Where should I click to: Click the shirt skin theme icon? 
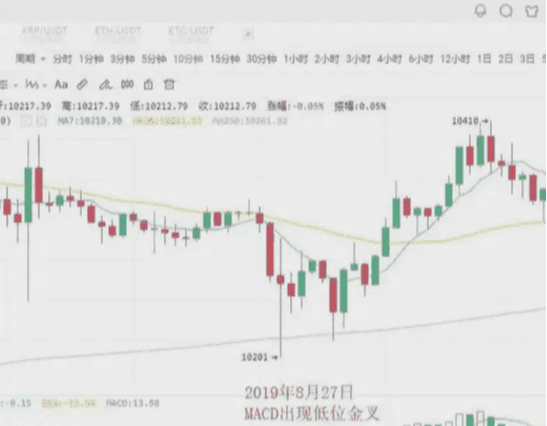click(532, 11)
